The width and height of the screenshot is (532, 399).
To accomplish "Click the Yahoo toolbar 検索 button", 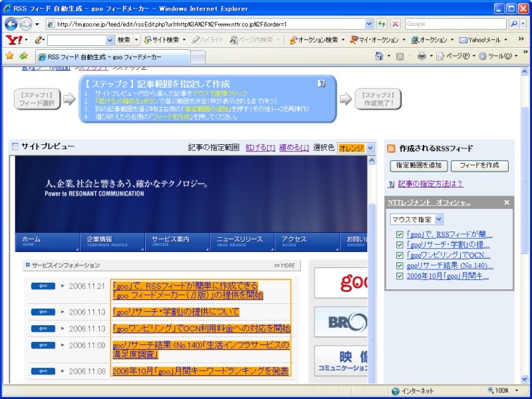I will pos(124,40).
